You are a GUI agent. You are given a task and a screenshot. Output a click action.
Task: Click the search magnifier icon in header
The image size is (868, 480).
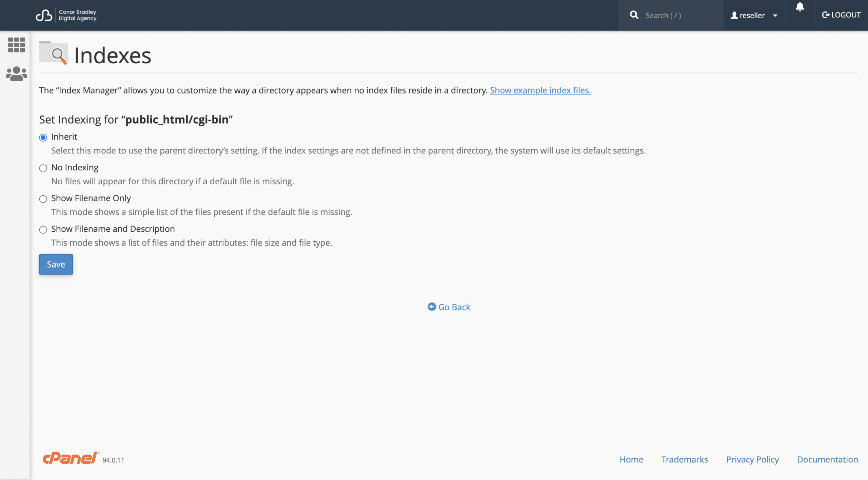(x=634, y=15)
